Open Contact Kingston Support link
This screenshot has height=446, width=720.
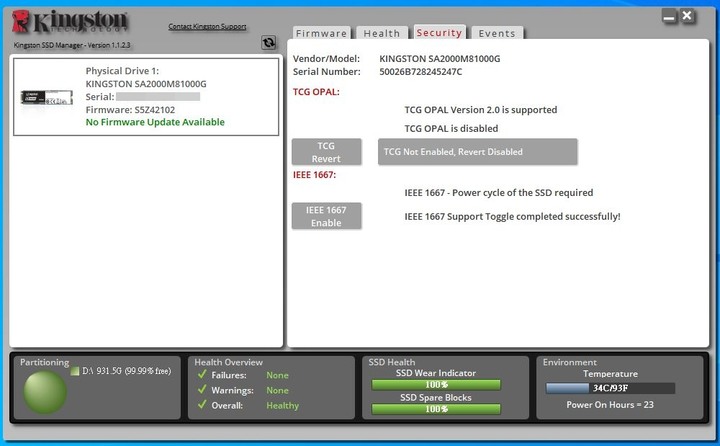click(x=207, y=27)
